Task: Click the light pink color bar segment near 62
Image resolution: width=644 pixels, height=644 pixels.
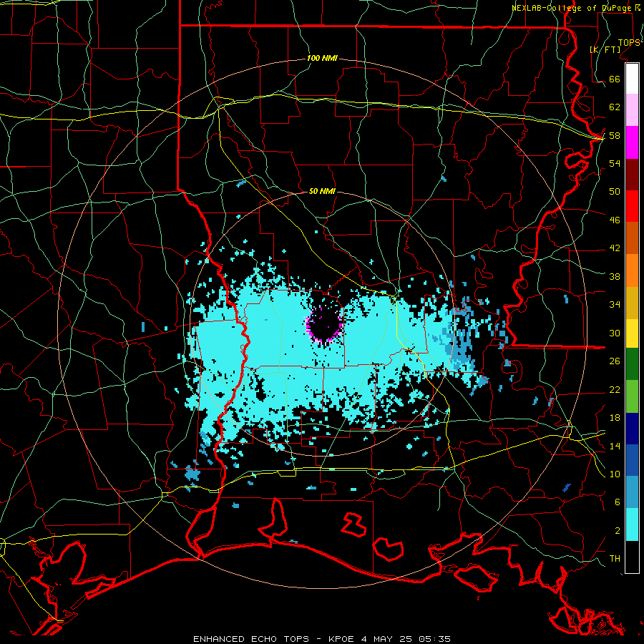Action: 632,110
